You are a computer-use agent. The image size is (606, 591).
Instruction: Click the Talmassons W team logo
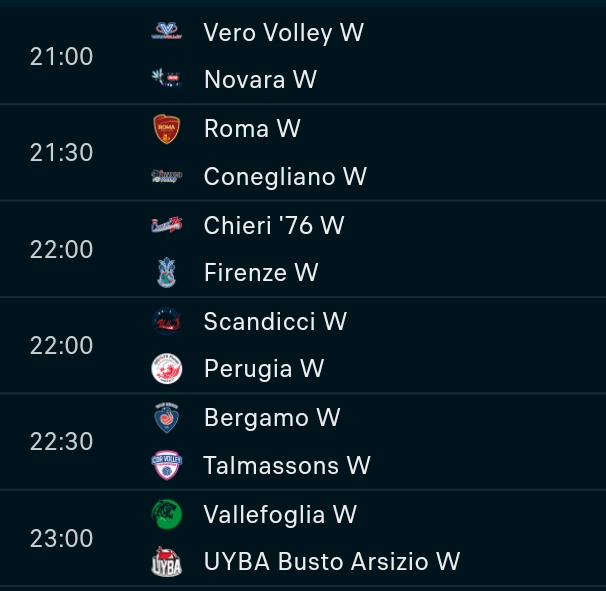tap(166, 466)
